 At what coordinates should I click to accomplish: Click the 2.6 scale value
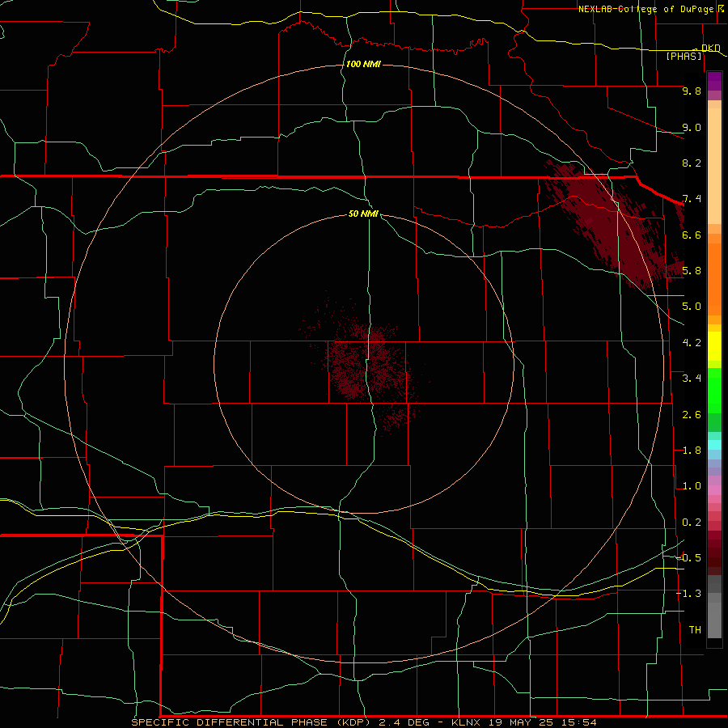(x=692, y=415)
